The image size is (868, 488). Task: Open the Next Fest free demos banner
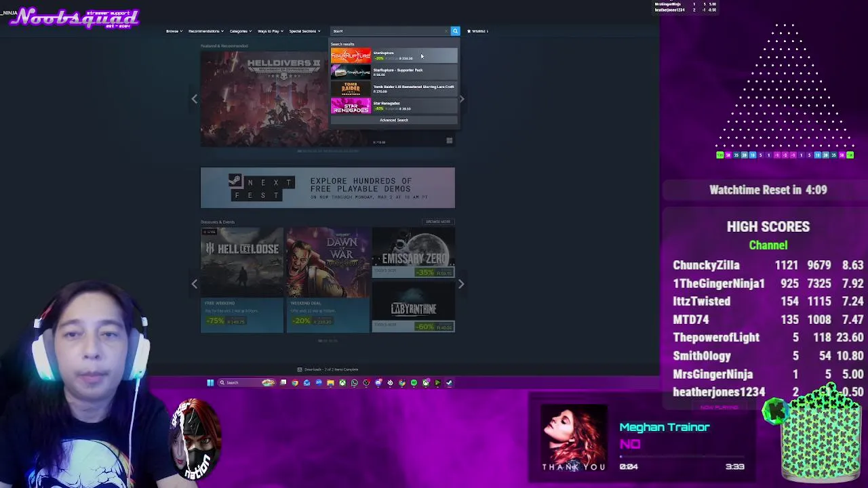[x=328, y=188]
